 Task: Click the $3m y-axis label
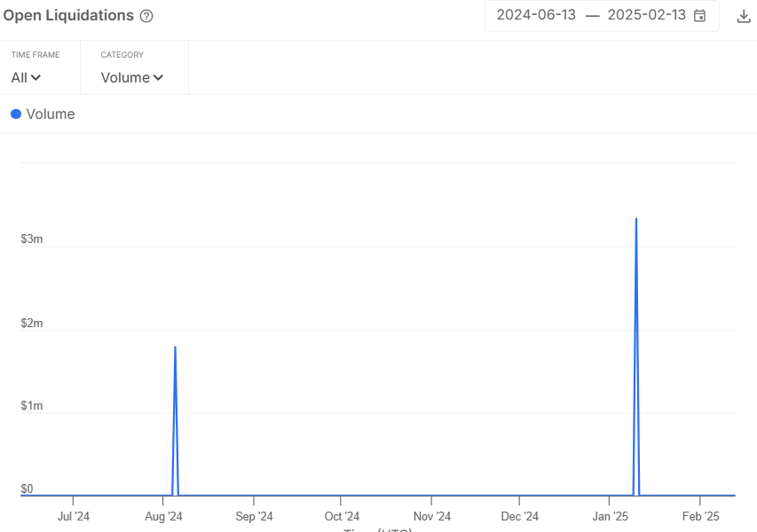coord(32,239)
